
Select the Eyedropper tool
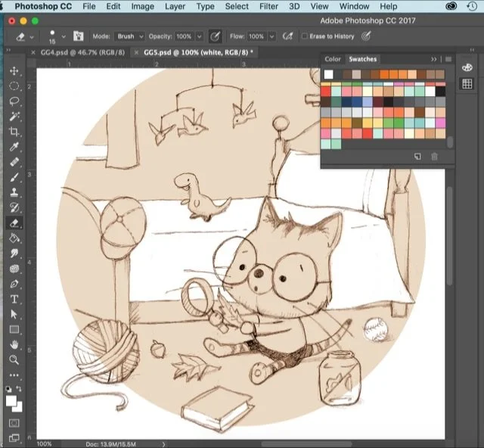point(14,147)
